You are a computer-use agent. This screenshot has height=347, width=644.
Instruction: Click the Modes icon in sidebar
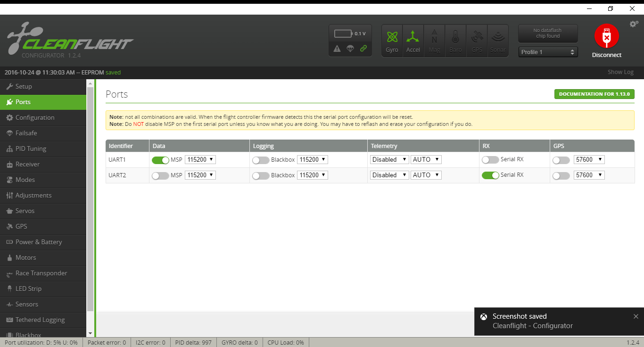[9, 180]
